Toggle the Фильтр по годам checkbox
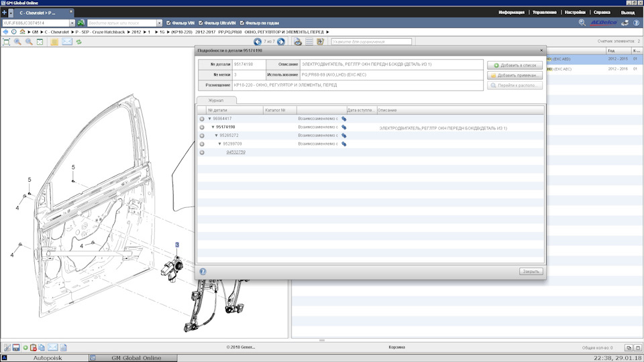This screenshot has width=644, height=362. [x=242, y=23]
